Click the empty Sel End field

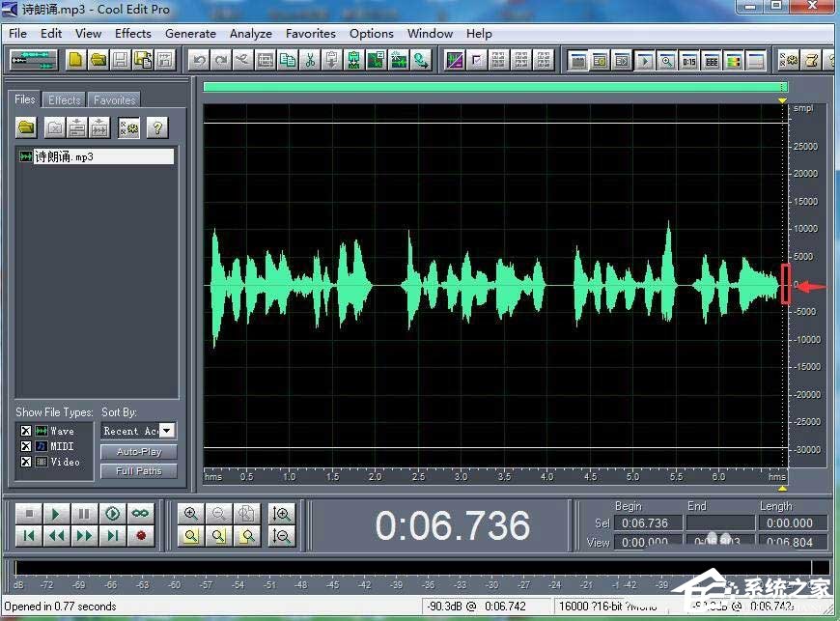click(x=720, y=522)
